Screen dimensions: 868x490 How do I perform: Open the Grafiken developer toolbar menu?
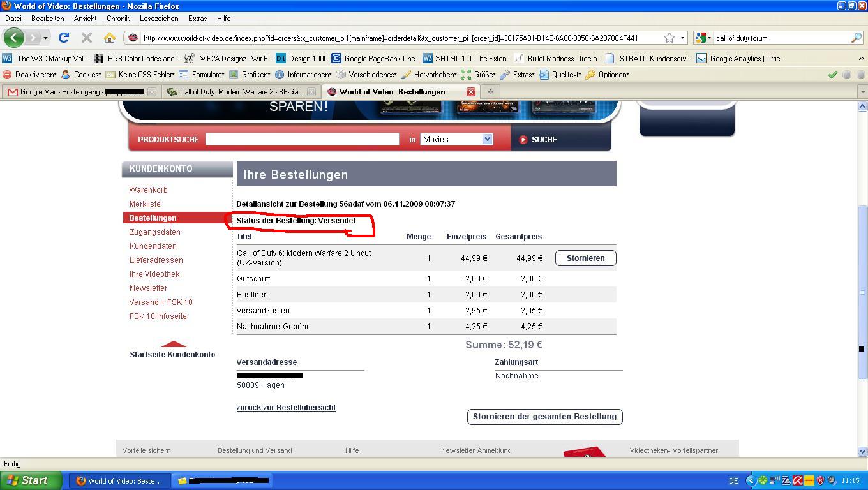click(x=250, y=74)
